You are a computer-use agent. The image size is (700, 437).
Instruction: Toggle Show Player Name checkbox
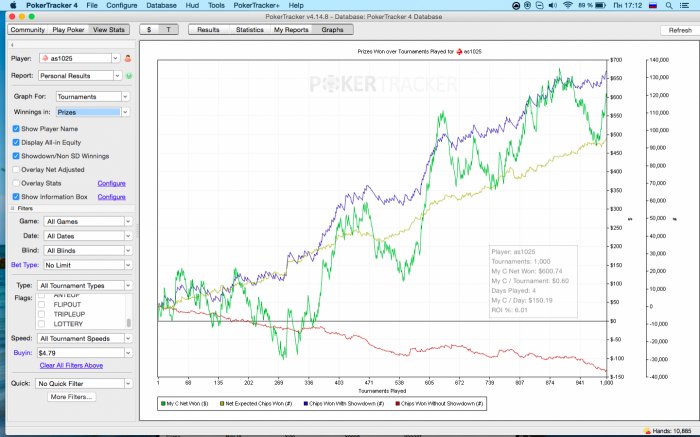(x=16, y=129)
